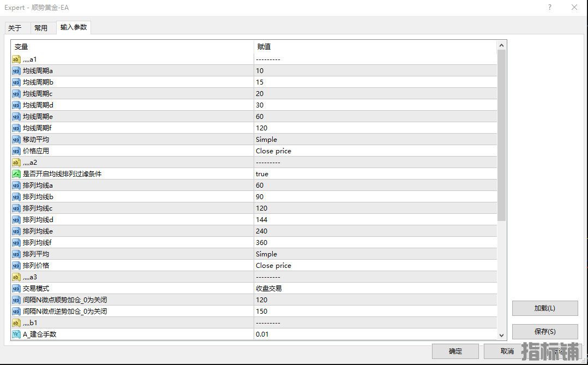Open the 价格应用 Close price dropdown

coord(375,151)
